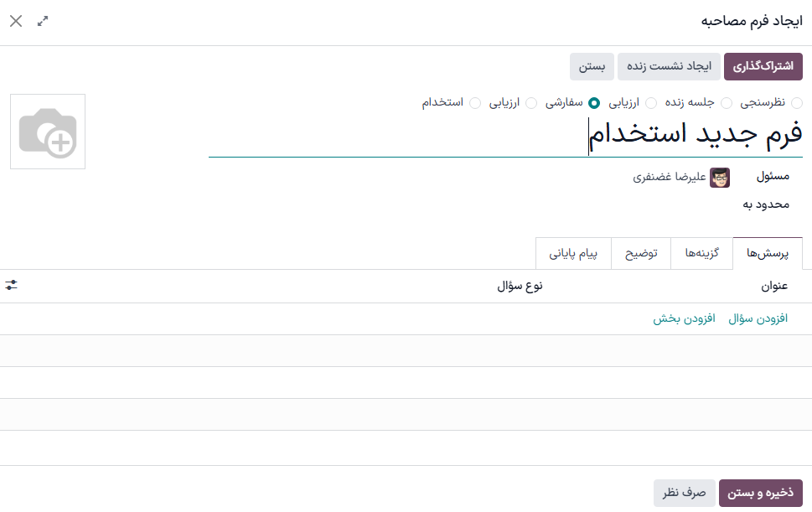Click the اشتراک‌گذاری button
This screenshot has width=812, height=512.
[x=763, y=65]
